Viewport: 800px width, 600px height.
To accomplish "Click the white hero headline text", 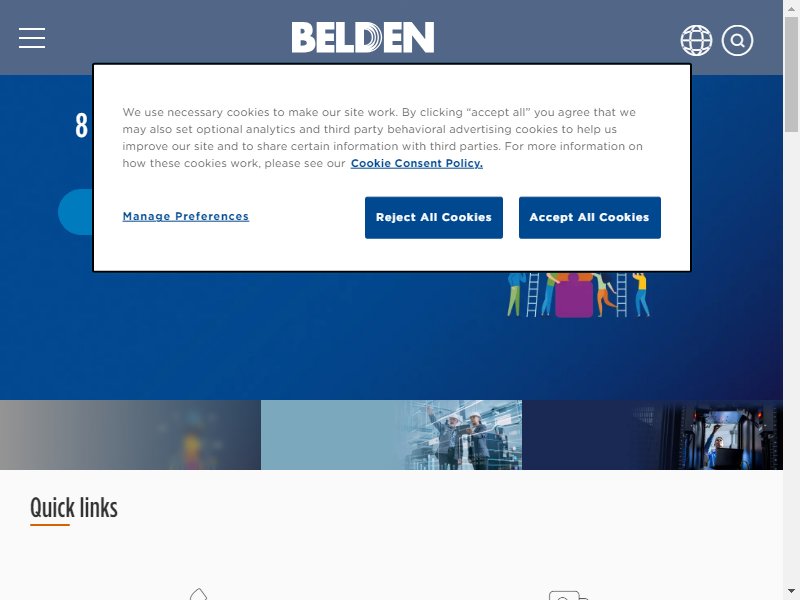I will coord(82,126).
